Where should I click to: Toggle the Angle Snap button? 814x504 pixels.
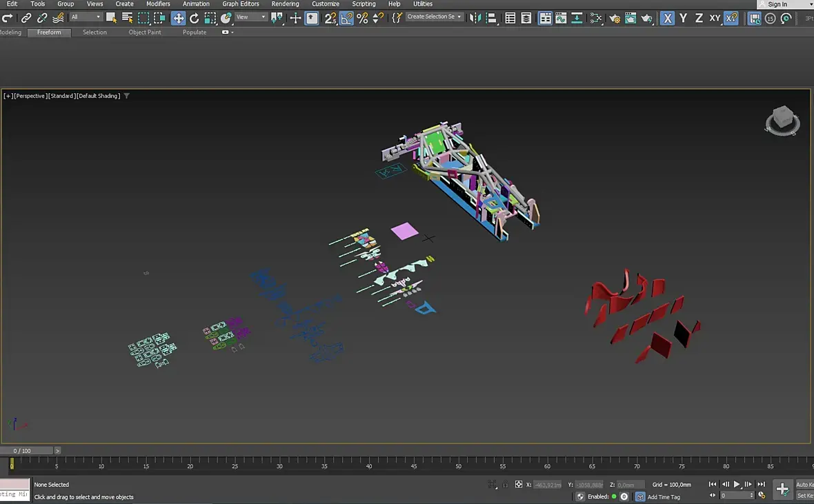[346, 18]
